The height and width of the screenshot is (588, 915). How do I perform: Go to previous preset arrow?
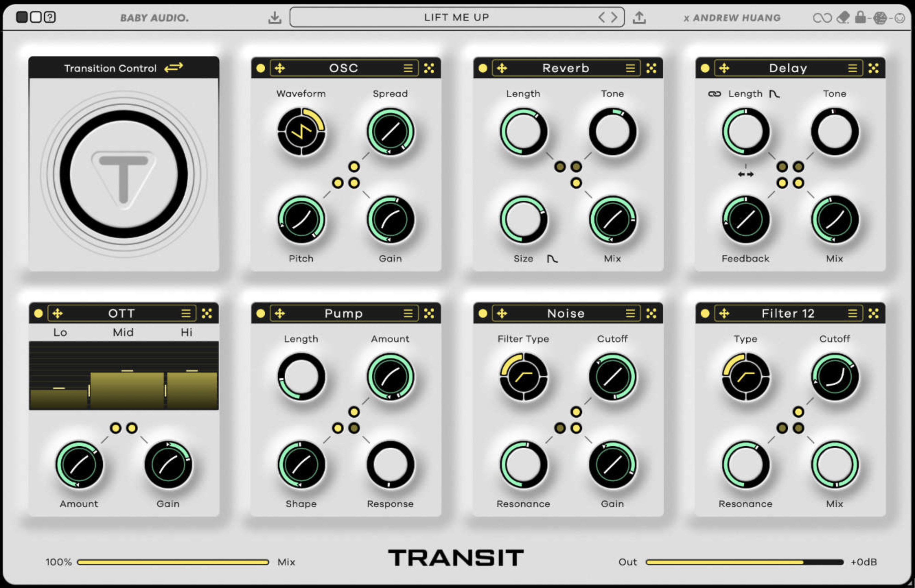601,17
